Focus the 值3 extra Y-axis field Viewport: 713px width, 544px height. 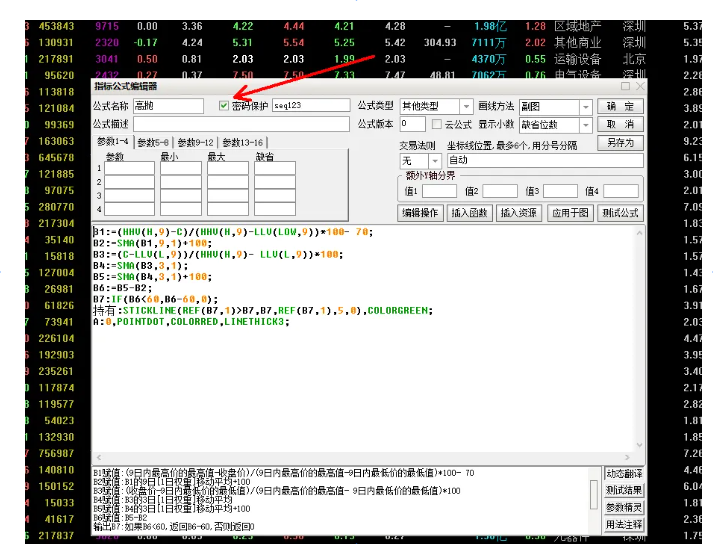click(x=560, y=191)
